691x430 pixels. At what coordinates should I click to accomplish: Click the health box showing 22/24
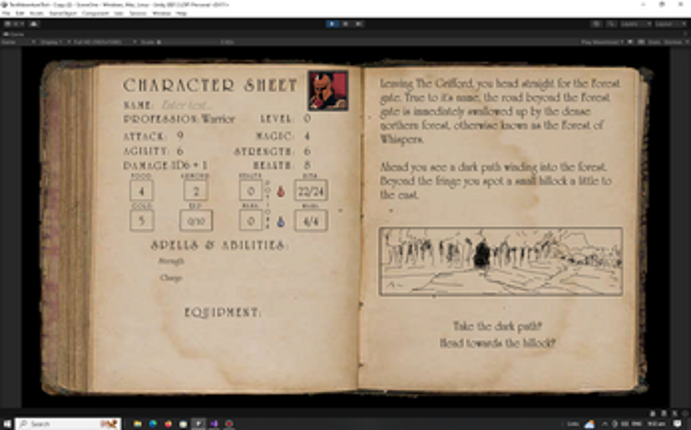(311, 191)
